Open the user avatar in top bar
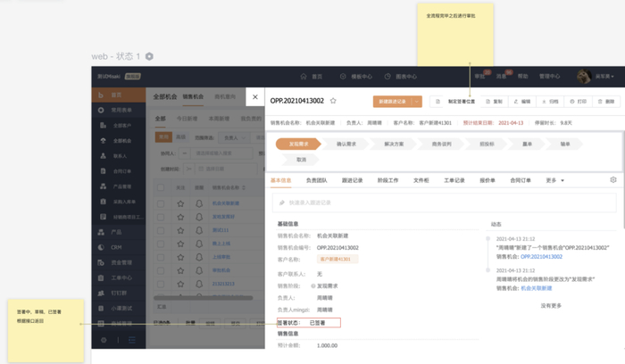The image size is (625, 364). (583, 77)
